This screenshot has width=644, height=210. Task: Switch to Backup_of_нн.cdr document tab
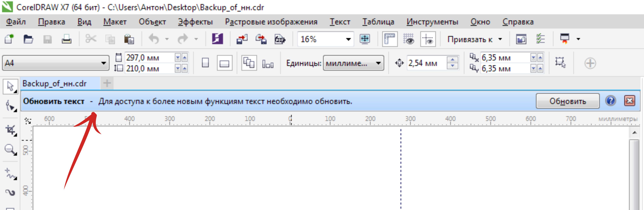[60, 83]
